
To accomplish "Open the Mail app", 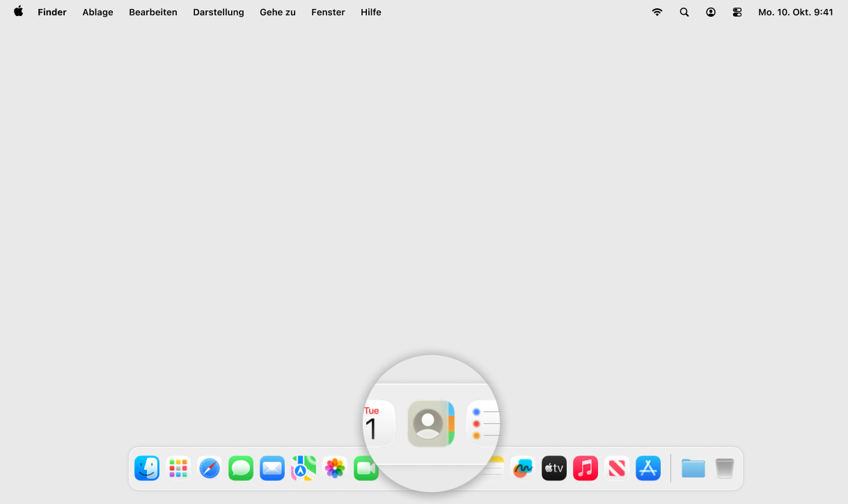I will 272,468.
